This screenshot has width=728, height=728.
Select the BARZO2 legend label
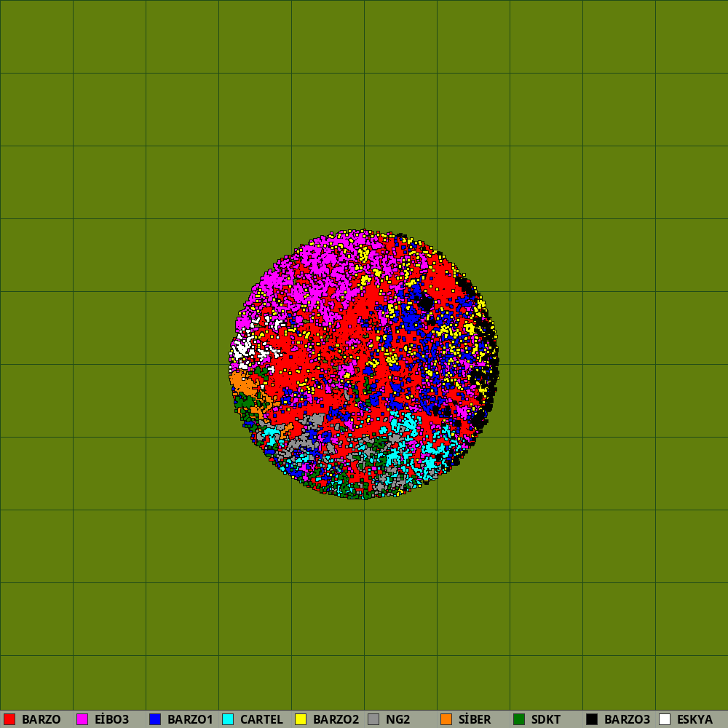336,720
